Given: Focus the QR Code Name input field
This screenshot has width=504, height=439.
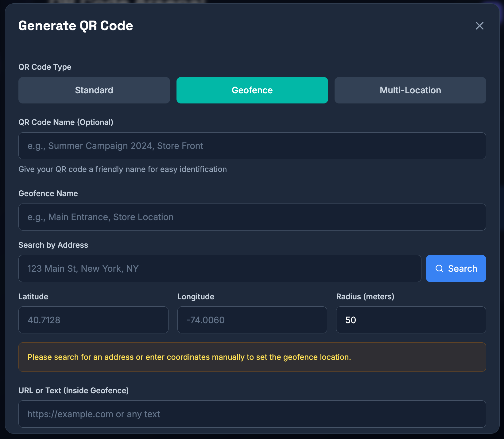Looking at the screenshot, I should click(252, 146).
